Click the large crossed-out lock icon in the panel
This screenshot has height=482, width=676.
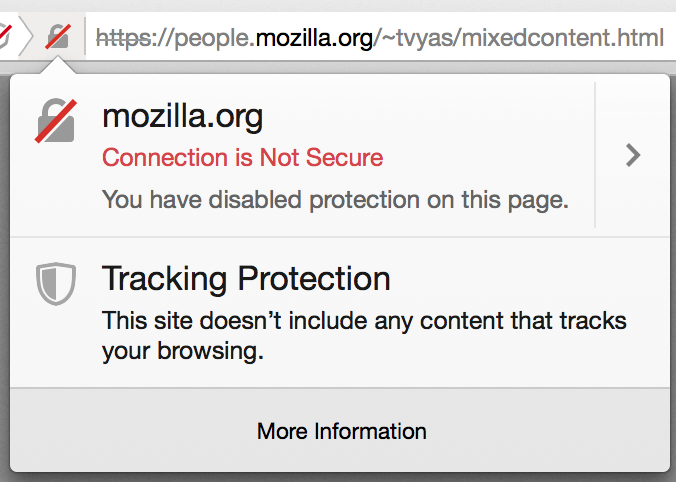tap(56, 121)
